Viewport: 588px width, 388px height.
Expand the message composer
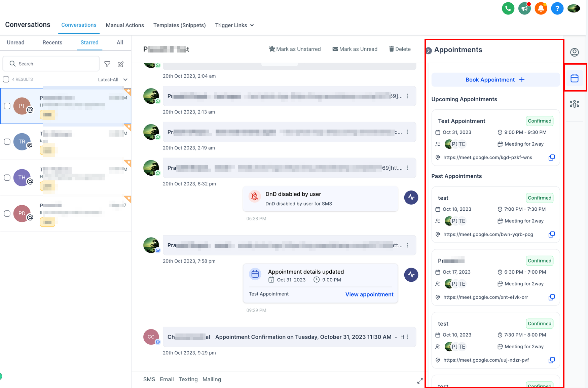[420, 381]
